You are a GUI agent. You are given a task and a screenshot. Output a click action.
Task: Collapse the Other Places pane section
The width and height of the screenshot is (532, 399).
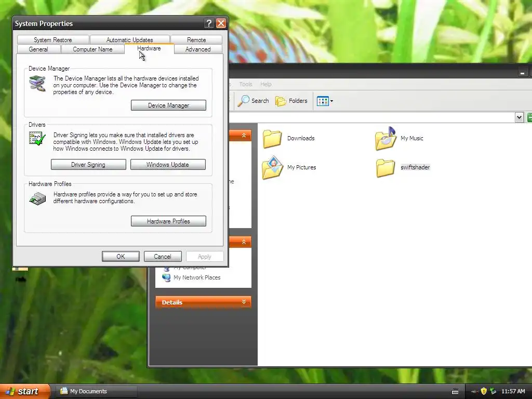244,242
